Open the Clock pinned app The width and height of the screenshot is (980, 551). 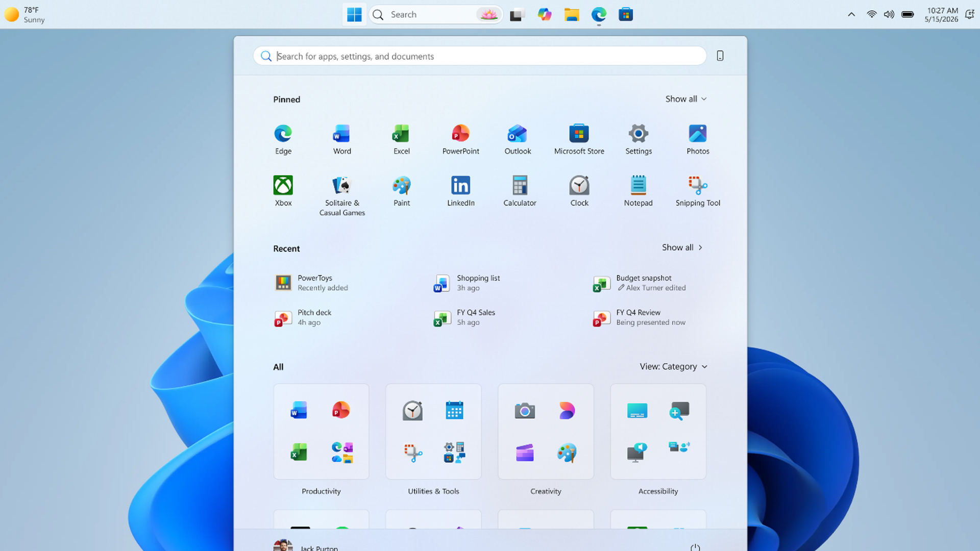tap(579, 191)
